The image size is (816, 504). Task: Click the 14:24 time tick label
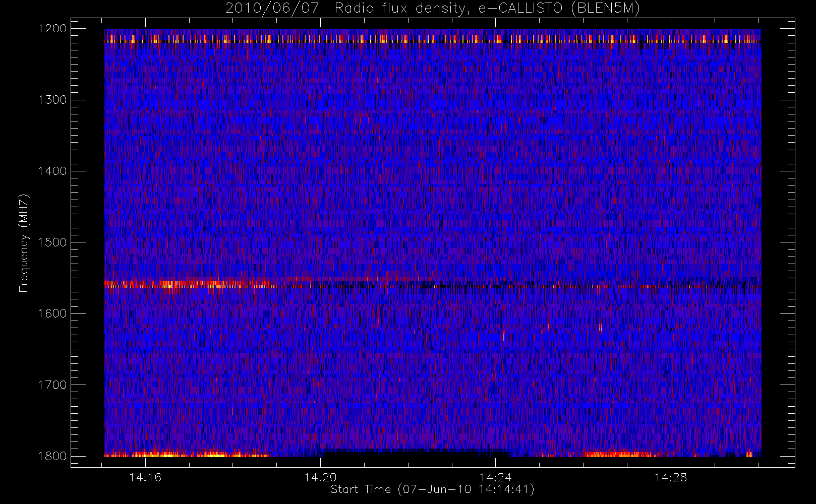pos(496,477)
